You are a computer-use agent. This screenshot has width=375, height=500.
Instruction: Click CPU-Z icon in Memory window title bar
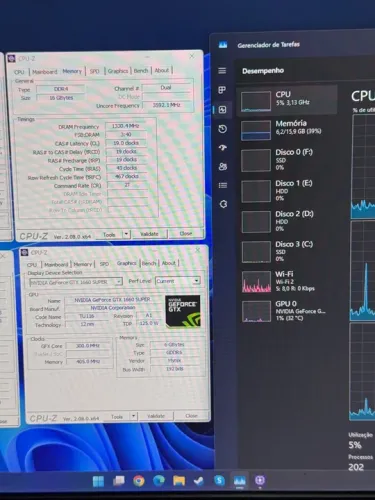[12, 59]
